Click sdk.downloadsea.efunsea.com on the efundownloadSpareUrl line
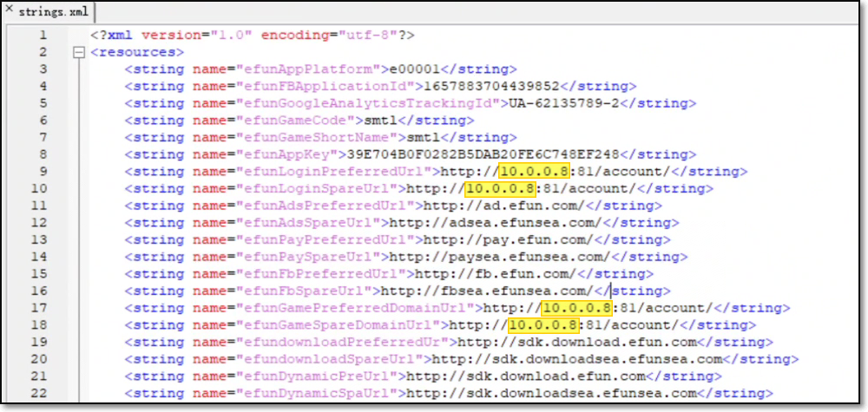 click(607, 359)
